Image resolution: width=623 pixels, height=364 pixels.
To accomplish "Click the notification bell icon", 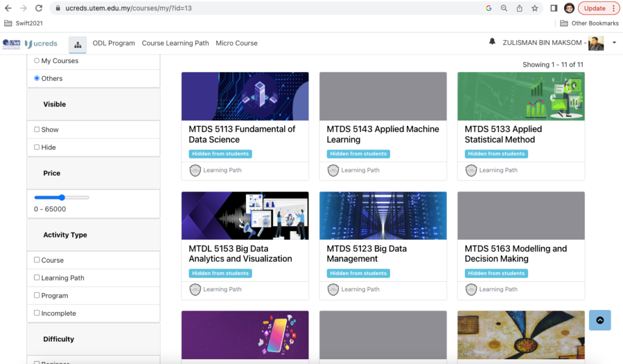I will (492, 42).
